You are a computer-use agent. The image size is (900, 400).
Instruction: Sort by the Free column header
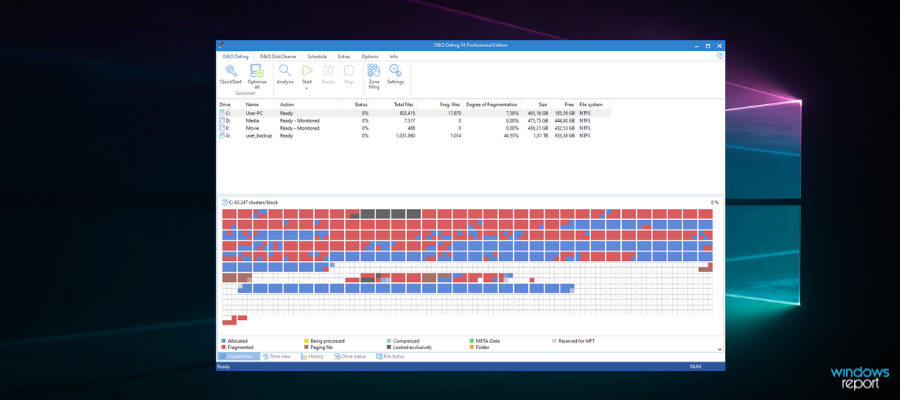click(x=564, y=104)
